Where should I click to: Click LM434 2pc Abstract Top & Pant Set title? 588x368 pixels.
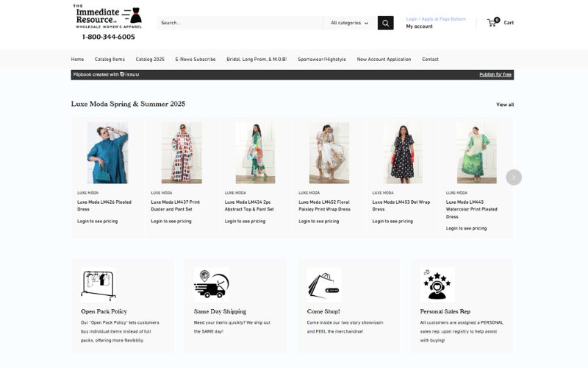click(249, 206)
